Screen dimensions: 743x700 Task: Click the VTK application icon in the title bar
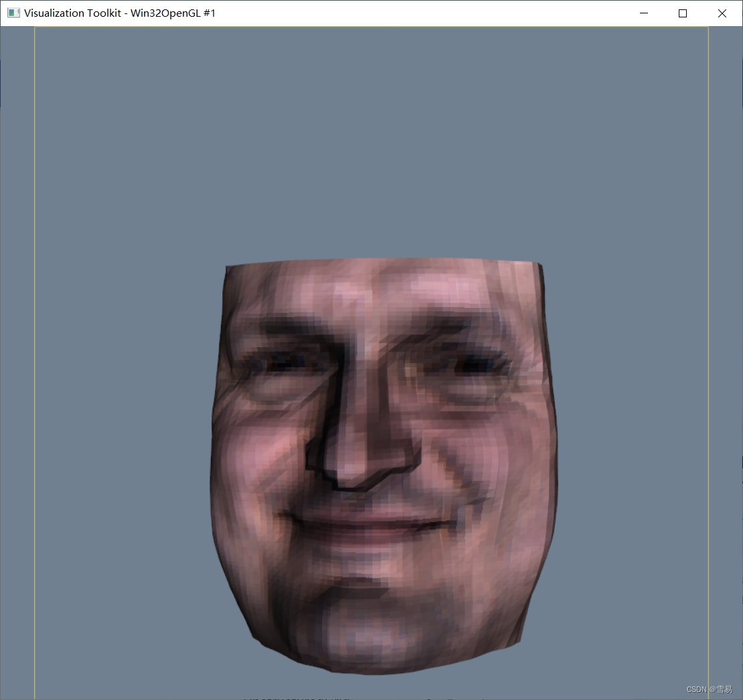click(x=13, y=13)
